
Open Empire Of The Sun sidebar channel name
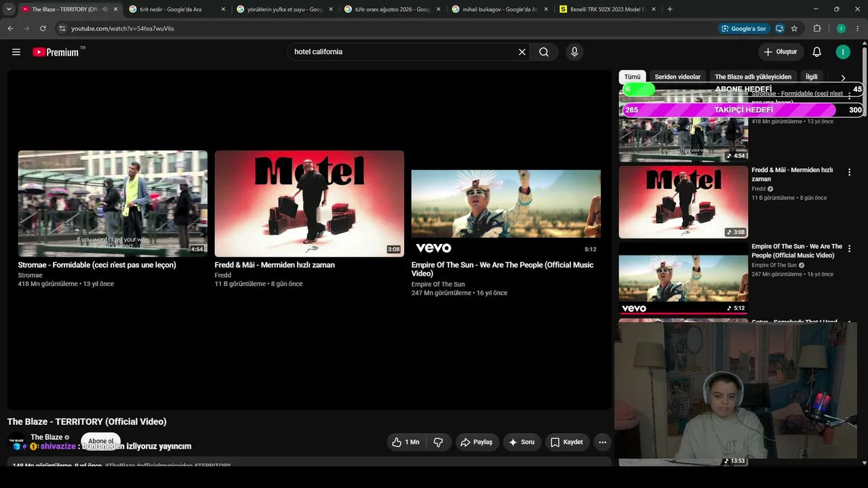pyautogui.click(x=774, y=265)
